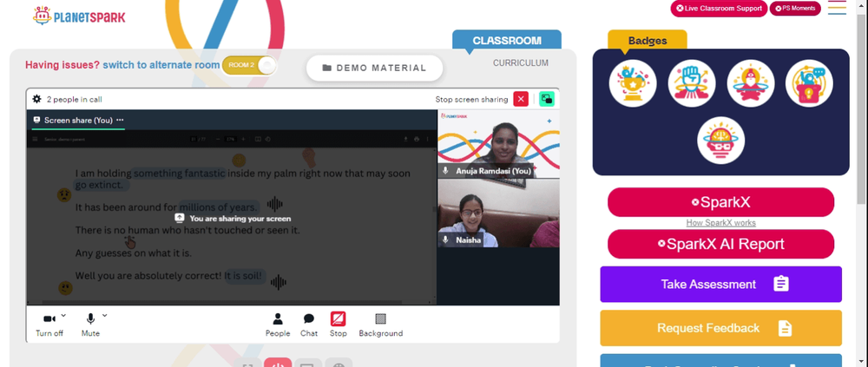Toggle the ROOM 2 switch
The width and height of the screenshot is (868, 367).
coord(249,65)
